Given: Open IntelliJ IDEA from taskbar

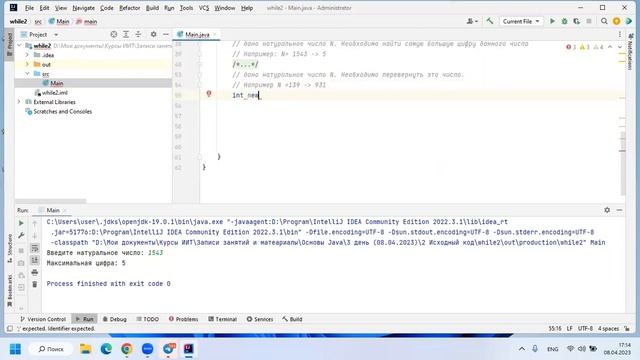Looking at the screenshot, I should click(x=189, y=349).
